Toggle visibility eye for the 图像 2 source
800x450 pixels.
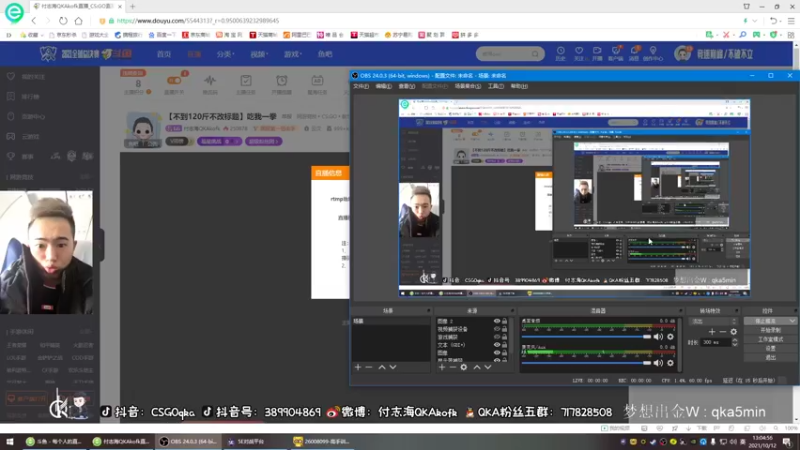click(x=496, y=321)
